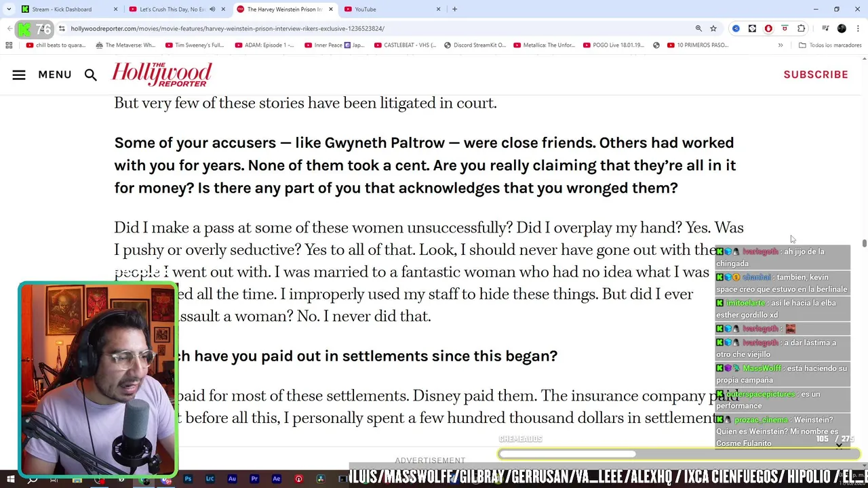This screenshot has height=488, width=868.
Task: Open Adobe Audition from the taskbar
Action: 232,479
